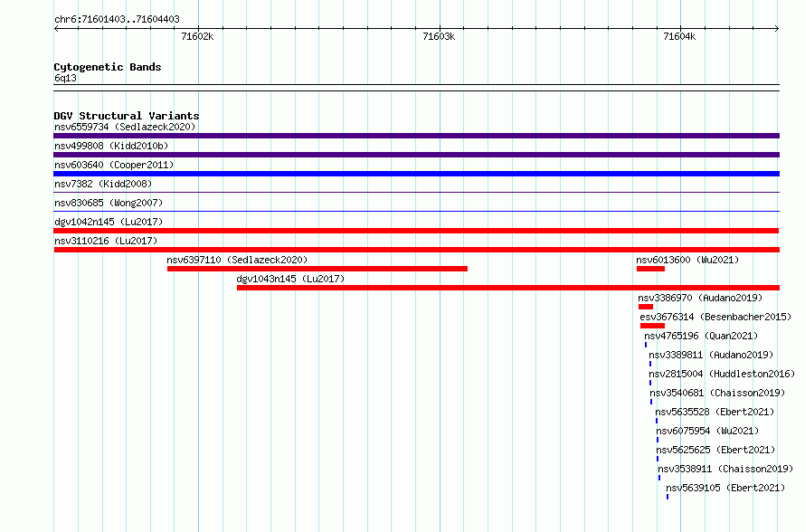Screen dimensions: 805x532
Task: Click the purple bar under nsv6559734
Action: [x=416, y=136]
